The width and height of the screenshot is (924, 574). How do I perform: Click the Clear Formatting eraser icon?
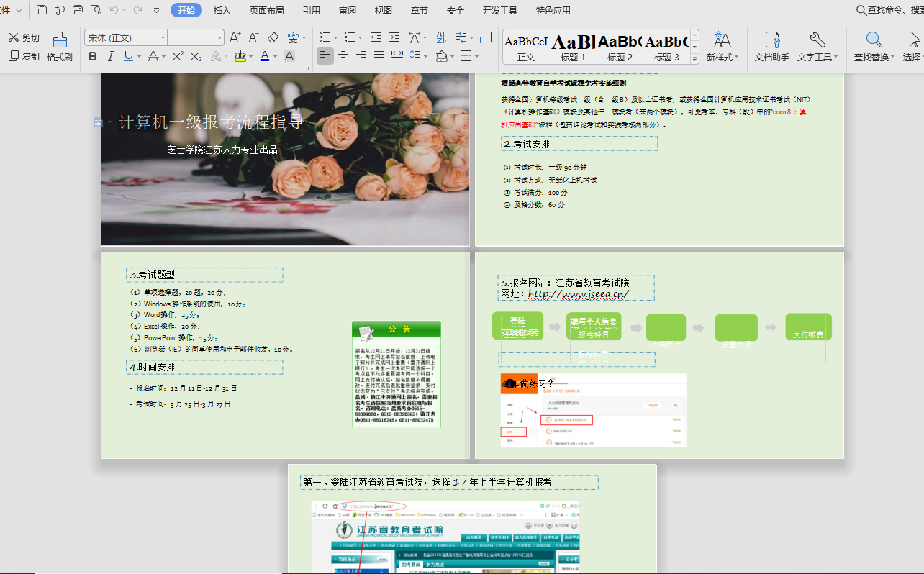point(273,37)
